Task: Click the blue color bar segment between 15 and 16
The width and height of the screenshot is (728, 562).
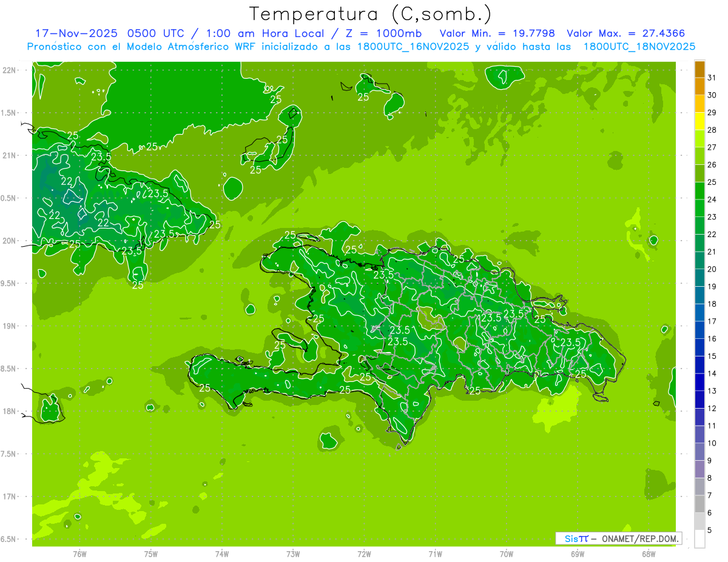Action: tap(699, 347)
